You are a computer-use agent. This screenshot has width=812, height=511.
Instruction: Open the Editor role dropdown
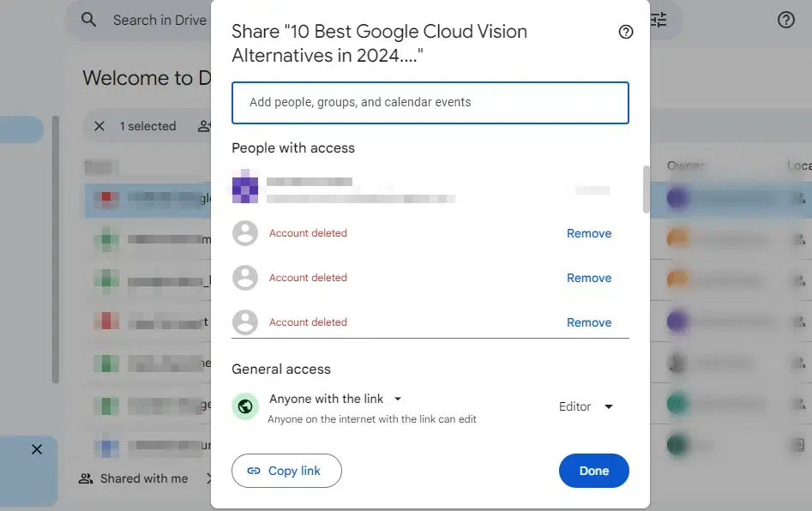pos(586,406)
